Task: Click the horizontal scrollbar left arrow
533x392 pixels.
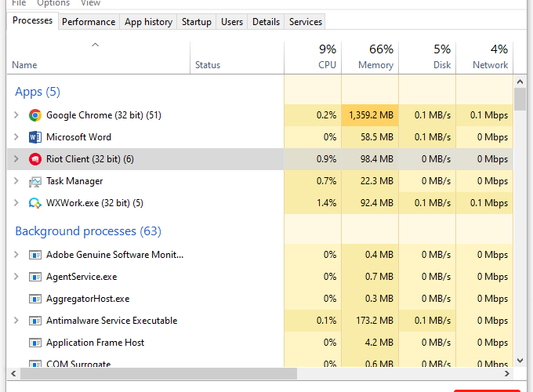Action: pyautogui.click(x=13, y=374)
